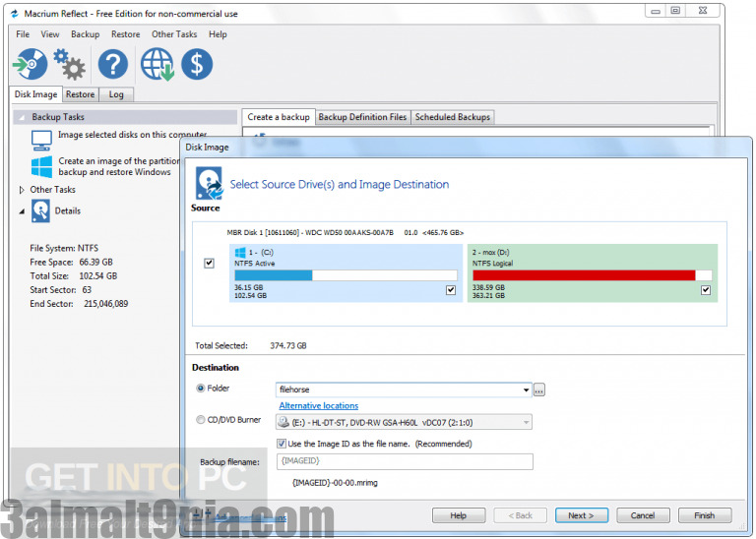
Task: Open the Help menu
Action: (x=218, y=34)
